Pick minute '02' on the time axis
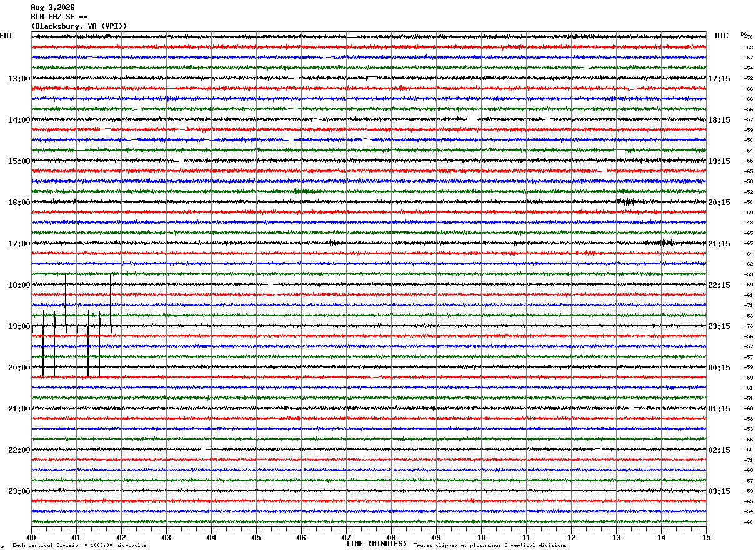The image size is (756, 554). (121, 537)
